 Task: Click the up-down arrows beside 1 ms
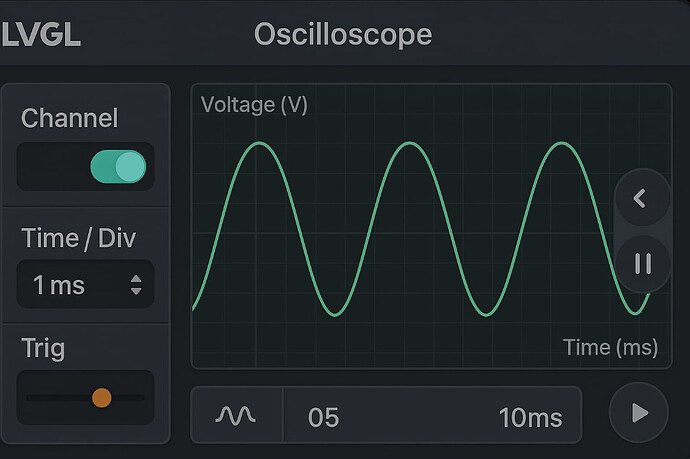136,286
